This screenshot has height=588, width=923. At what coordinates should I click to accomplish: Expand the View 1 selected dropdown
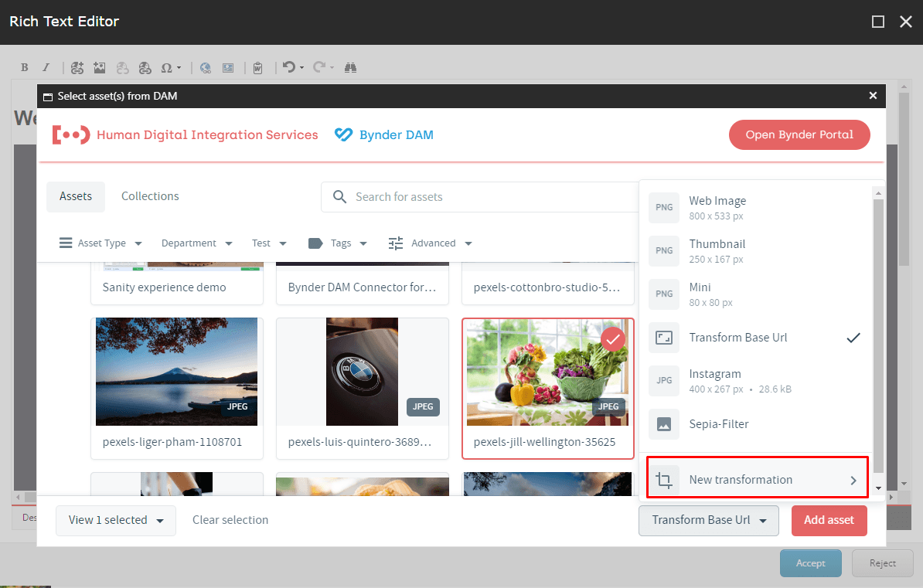click(116, 520)
